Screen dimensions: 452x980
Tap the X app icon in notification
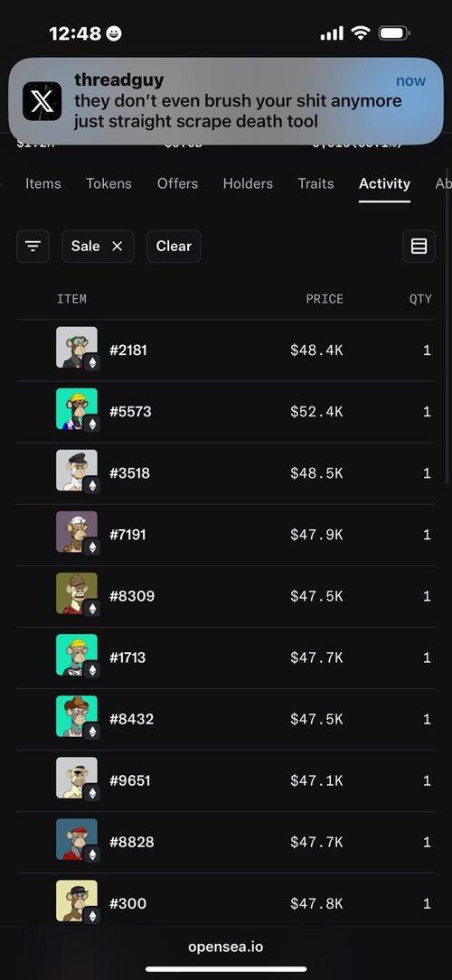click(x=42, y=100)
